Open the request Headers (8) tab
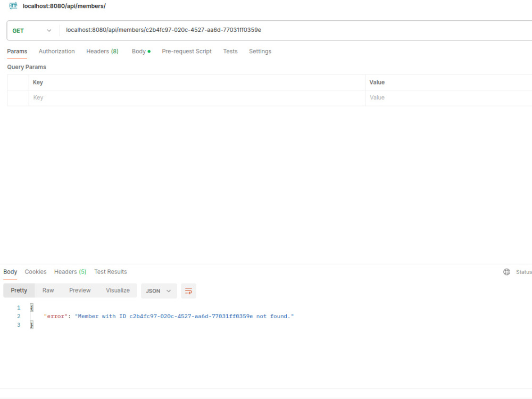This screenshot has height=399, width=532. [x=102, y=51]
